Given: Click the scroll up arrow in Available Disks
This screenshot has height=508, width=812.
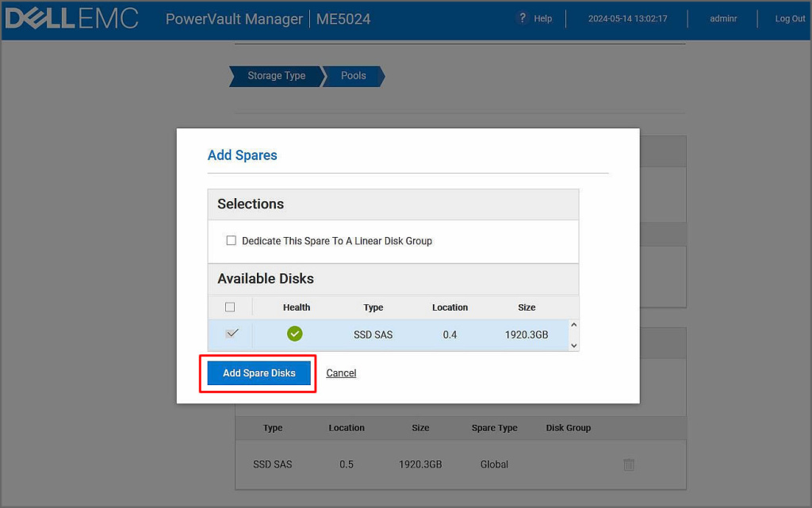Looking at the screenshot, I should [x=574, y=325].
